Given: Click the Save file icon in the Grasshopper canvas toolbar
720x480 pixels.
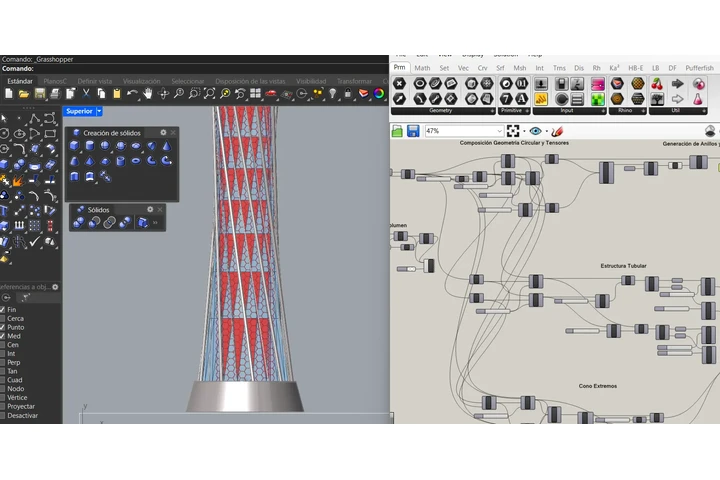Looking at the screenshot, I should pos(413,131).
